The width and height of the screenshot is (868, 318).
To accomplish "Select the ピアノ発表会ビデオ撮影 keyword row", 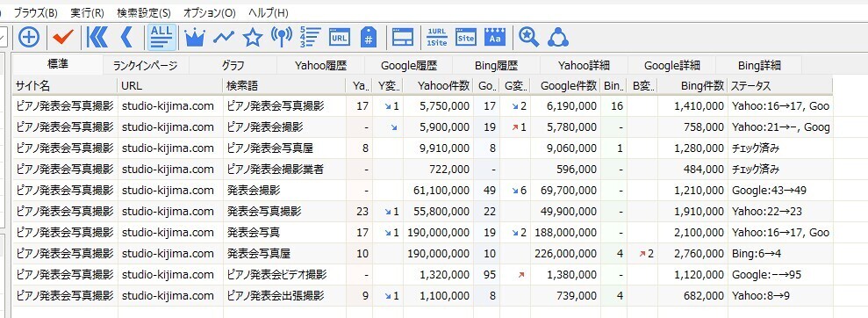I will [x=423, y=274].
